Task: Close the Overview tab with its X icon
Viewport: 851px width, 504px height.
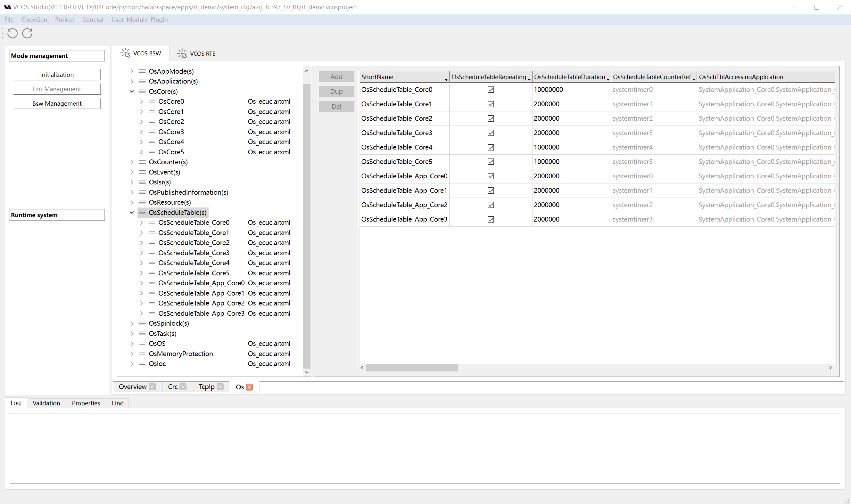Action: [x=152, y=387]
